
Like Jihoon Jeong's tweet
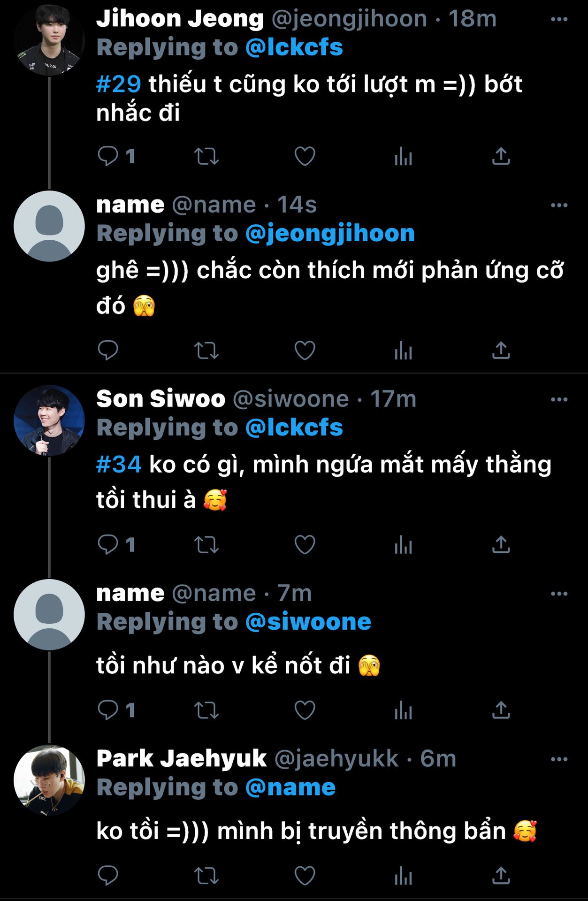tap(305, 156)
